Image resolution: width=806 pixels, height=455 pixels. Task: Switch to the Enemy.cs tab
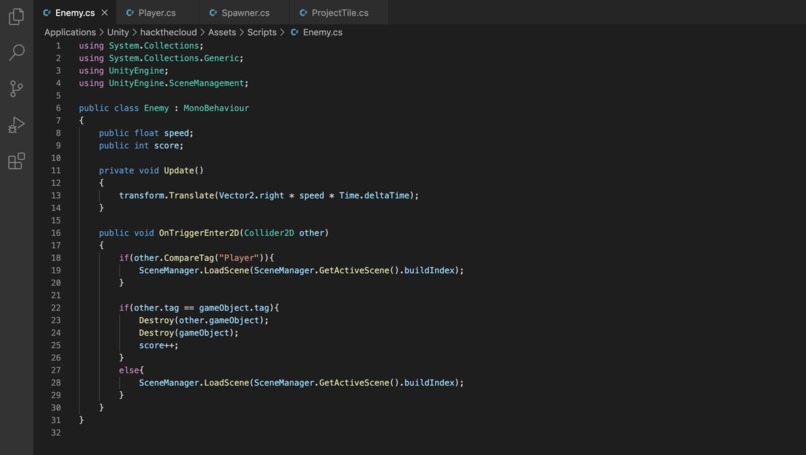click(75, 12)
